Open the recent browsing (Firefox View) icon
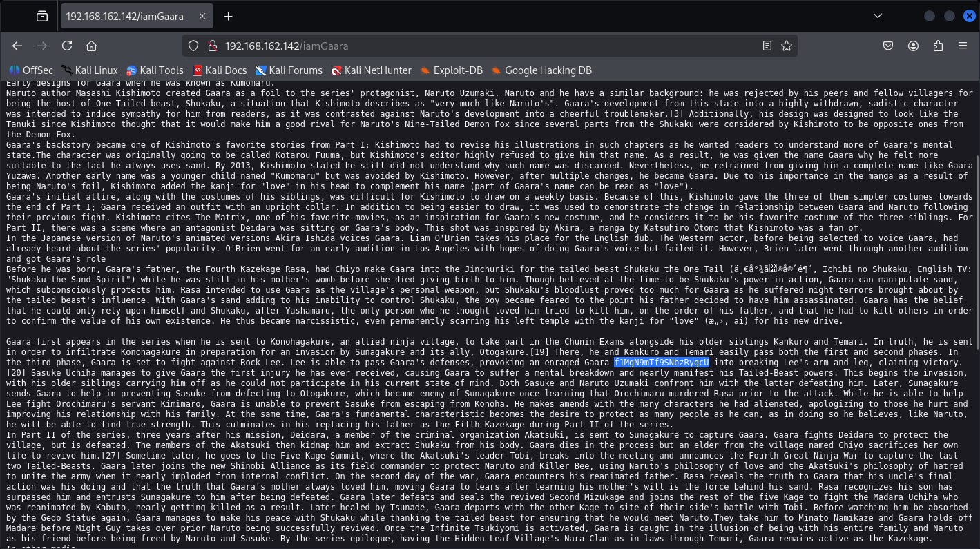 click(42, 16)
